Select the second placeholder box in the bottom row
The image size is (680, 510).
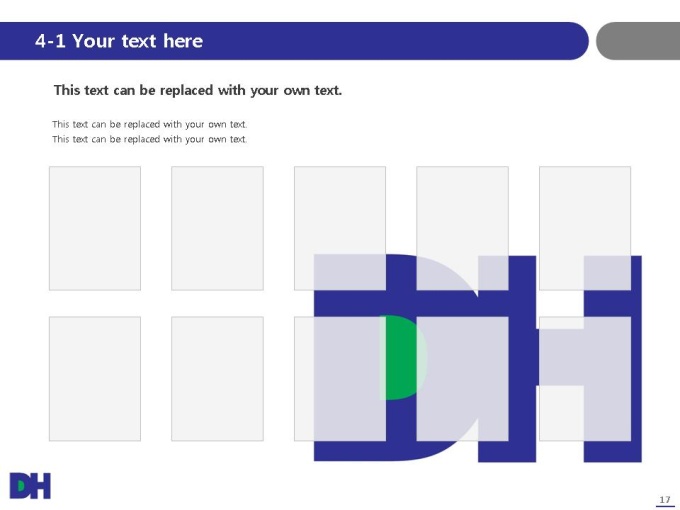pos(217,379)
